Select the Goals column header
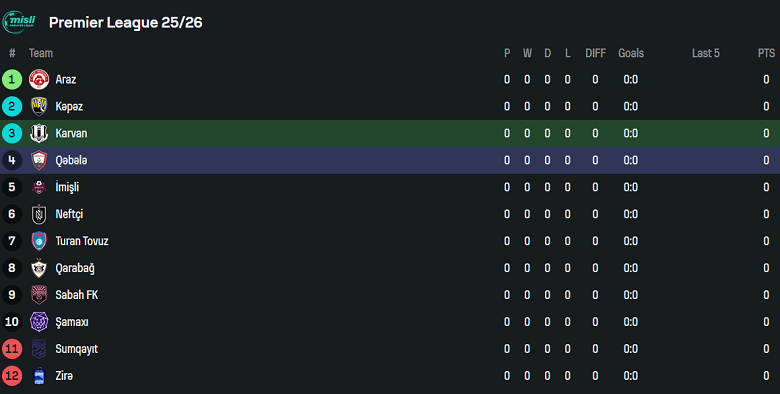780x394 pixels. click(x=631, y=53)
